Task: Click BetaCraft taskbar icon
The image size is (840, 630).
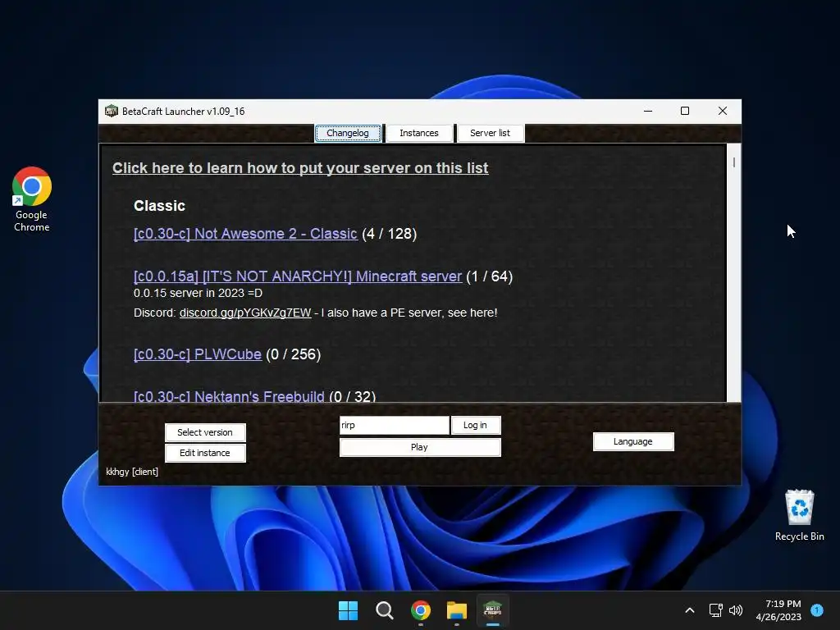Action: [x=492, y=610]
